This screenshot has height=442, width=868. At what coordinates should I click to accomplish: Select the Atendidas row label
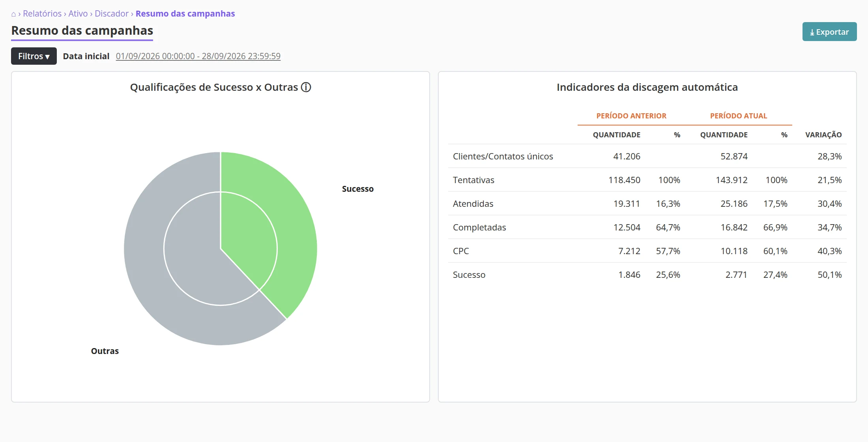click(x=473, y=204)
